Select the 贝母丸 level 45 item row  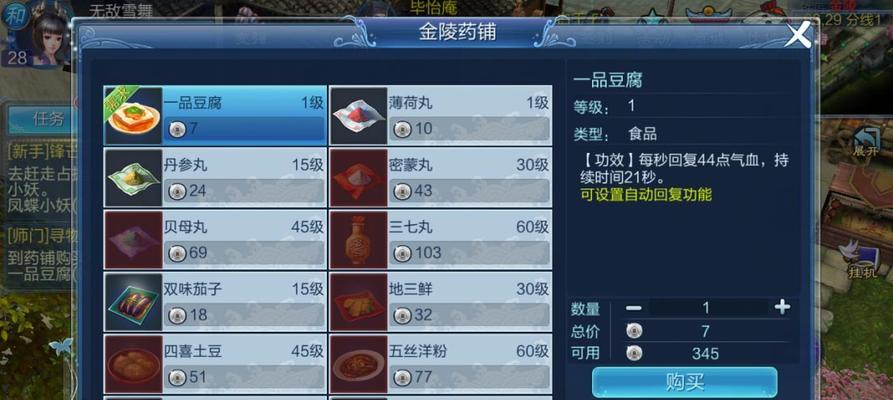tap(215, 240)
